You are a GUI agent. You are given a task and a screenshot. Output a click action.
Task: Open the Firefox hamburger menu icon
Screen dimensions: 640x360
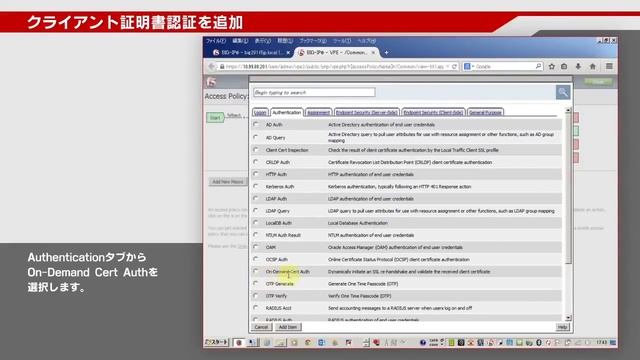tap(609, 66)
